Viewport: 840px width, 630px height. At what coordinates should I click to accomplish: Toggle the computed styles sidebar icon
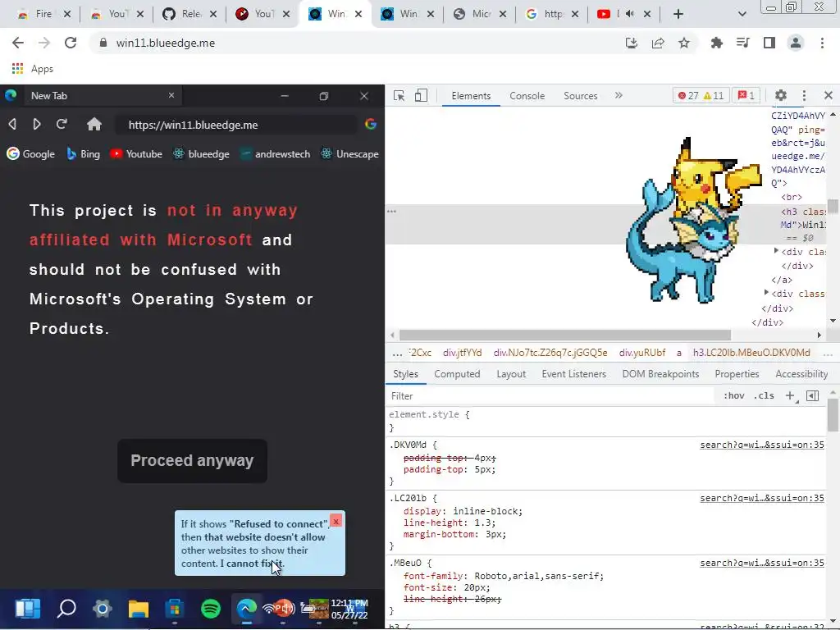pyautogui.click(x=813, y=396)
